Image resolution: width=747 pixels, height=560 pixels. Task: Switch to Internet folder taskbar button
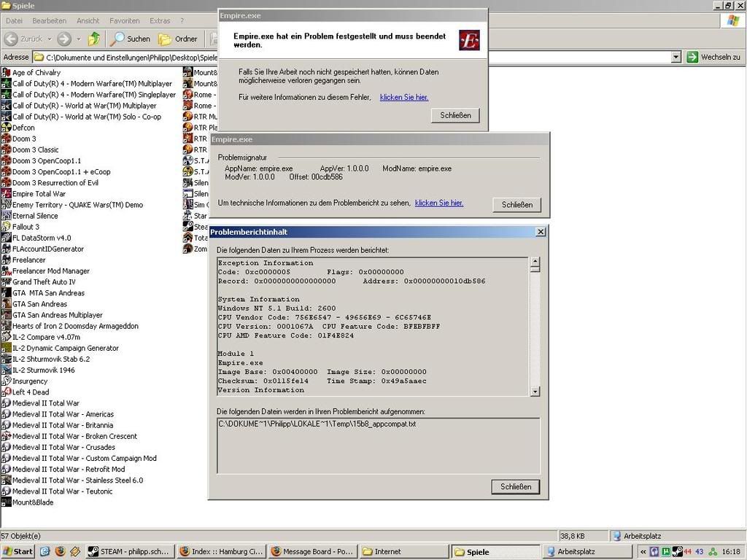coord(404,551)
